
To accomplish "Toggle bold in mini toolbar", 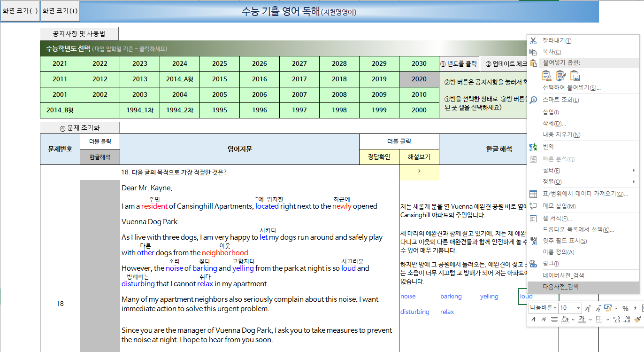I will (534, 320).
